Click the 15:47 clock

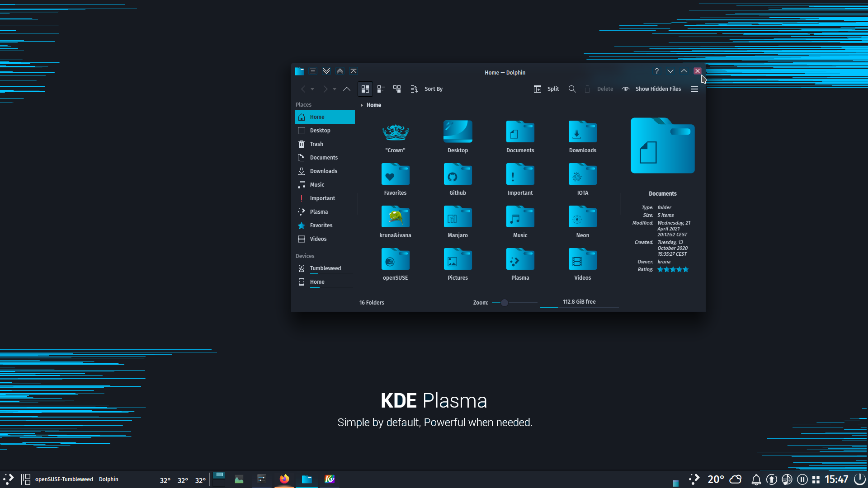point(836,479)
